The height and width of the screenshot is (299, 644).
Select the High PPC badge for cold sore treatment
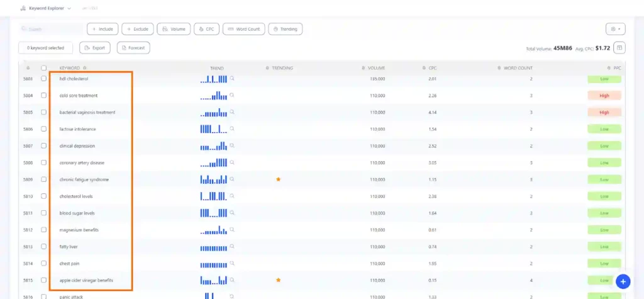tap(604, 96)
